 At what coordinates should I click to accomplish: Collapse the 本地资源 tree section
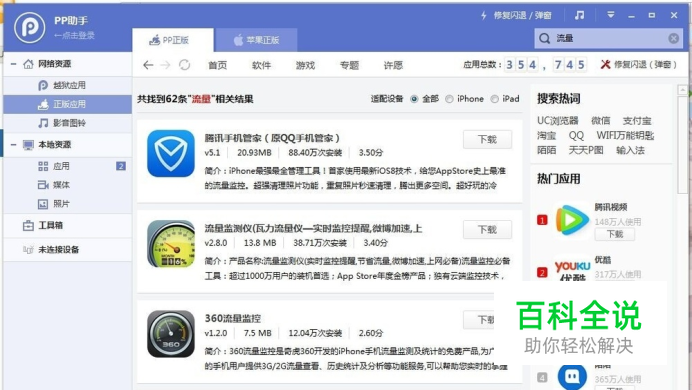pyautogui.click(x=14, y=144)
